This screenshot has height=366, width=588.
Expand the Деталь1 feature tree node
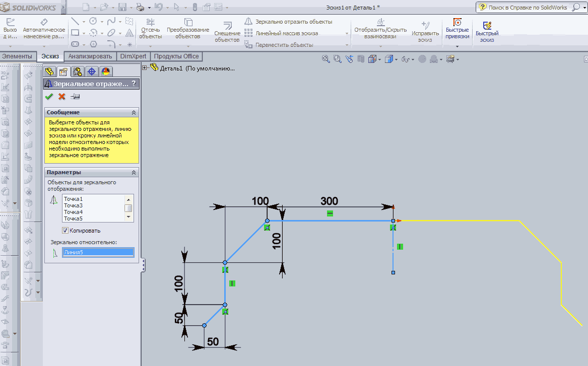click(x=145, y=68)
